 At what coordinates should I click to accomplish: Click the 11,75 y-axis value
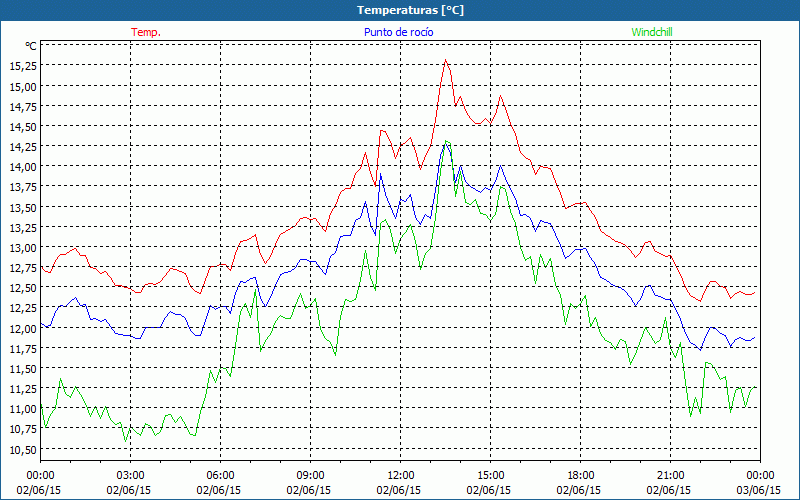(23, 348)
